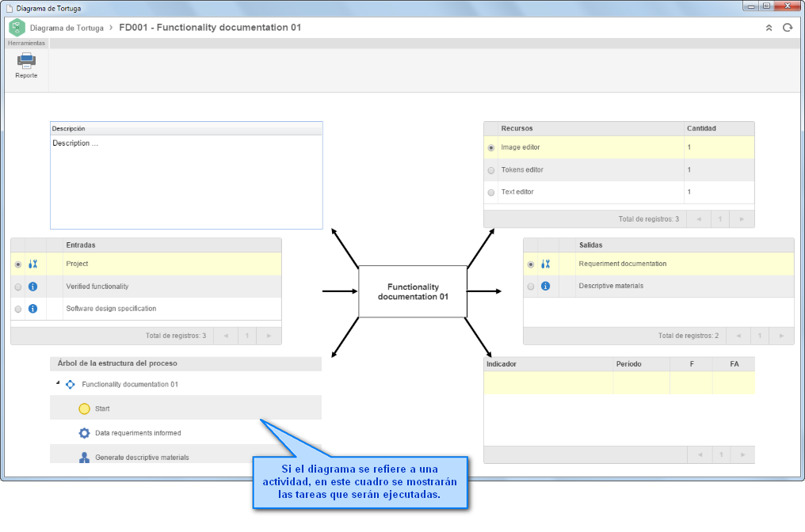Go to previous page in Recursos table
The image size is (805, 532).
coord(699,219)
